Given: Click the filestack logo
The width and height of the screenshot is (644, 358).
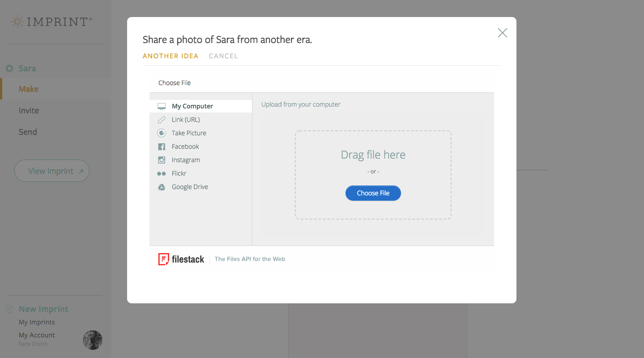Looking at the screenshot, I should pyautogui.click(x=181, y=259).
